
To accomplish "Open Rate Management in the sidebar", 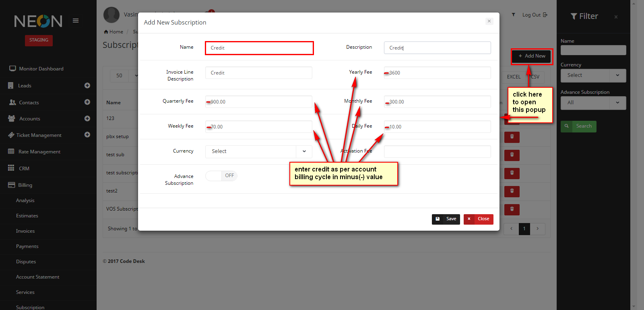I will 39,152.
